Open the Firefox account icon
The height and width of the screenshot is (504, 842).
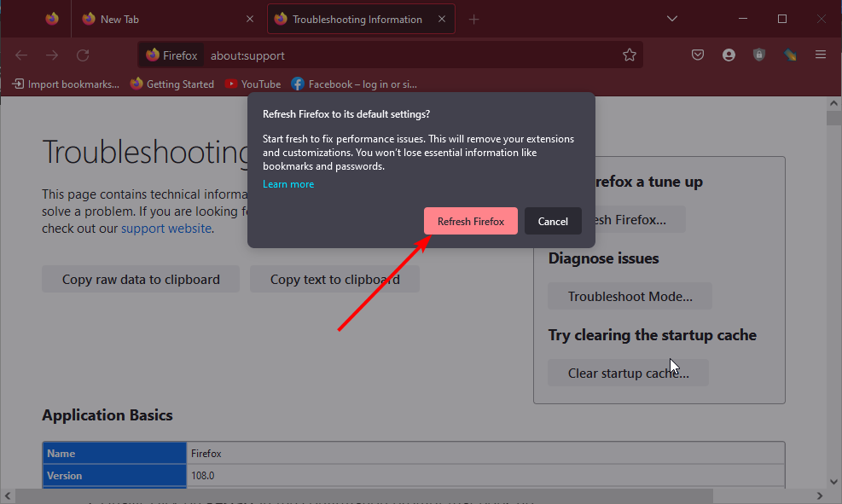[729, 55]
